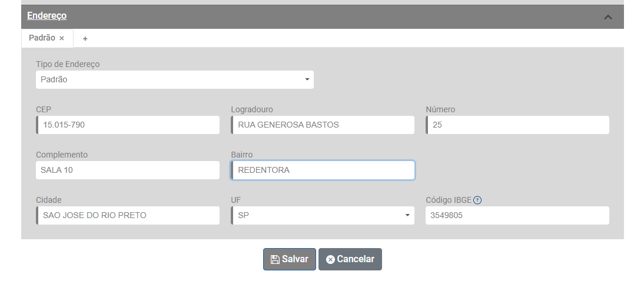Click the Logradouro text field
644x281 pixels.
point(324,125)
